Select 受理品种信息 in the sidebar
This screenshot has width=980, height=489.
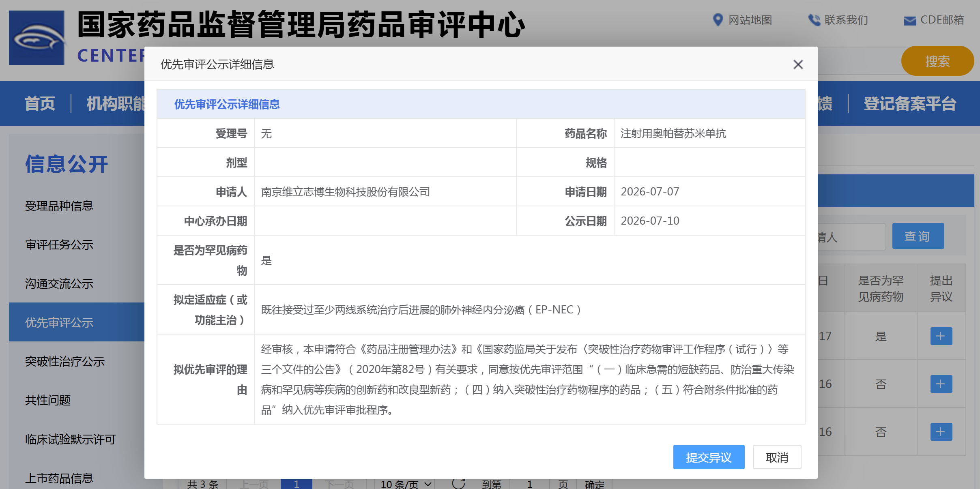pyautogui.click(x=59, y=206)
